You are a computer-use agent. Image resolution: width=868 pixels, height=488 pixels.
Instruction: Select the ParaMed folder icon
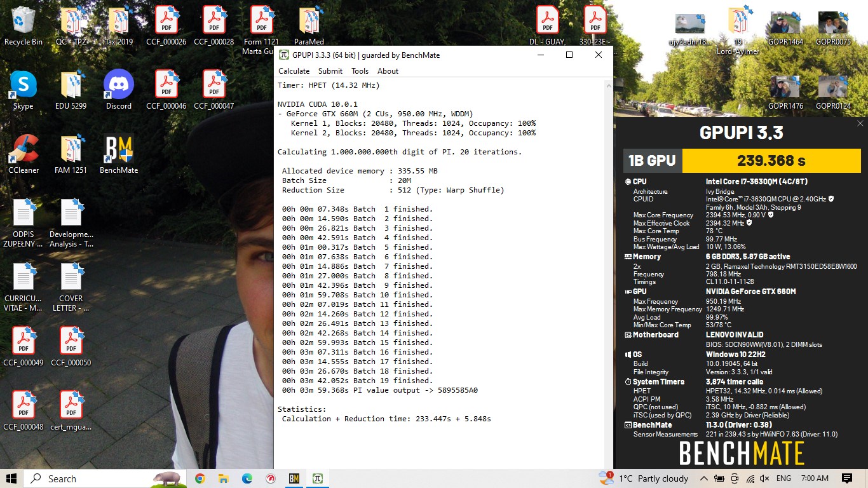(309, 26)
